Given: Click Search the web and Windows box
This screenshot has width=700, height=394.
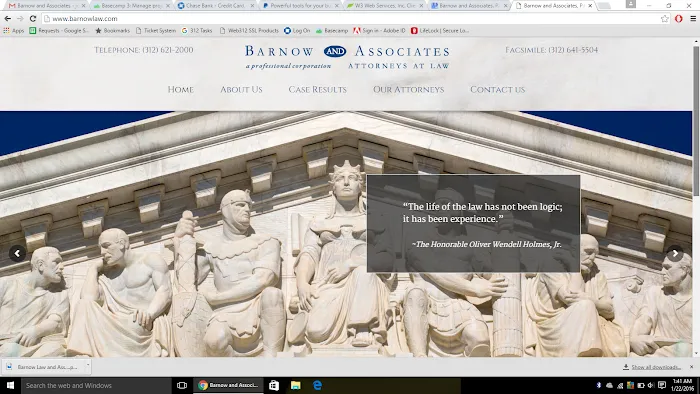Looking at the screenshot, I should coord(96,386).
